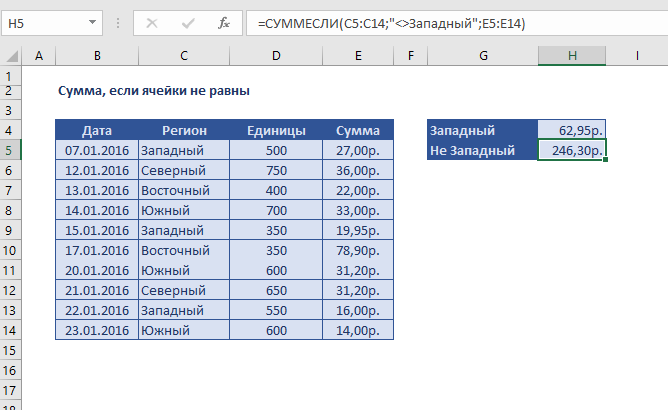This screenshot has width=668, height=410.
Task: Select row 14 header
Action: point(10,330)
